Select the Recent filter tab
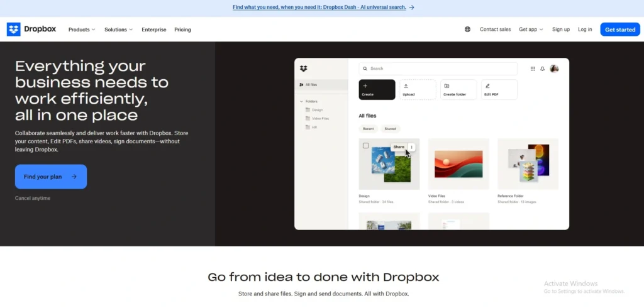 click(x=369, y=129)
